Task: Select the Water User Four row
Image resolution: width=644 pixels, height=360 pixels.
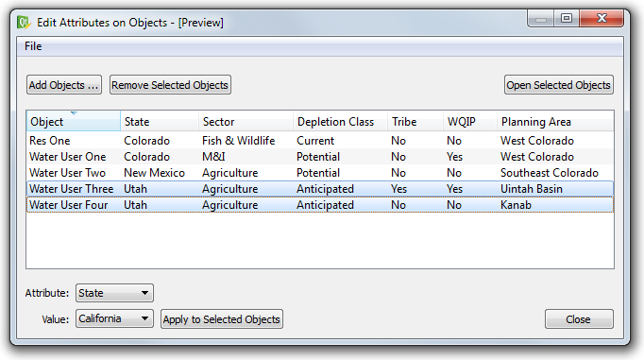Action: pos(320,205)
